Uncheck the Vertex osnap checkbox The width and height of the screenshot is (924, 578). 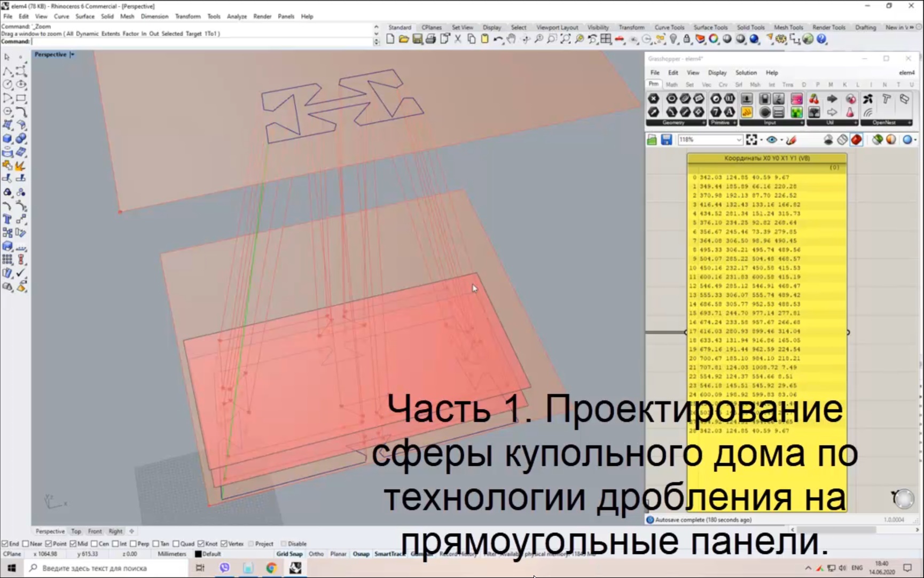click(224, 544)
